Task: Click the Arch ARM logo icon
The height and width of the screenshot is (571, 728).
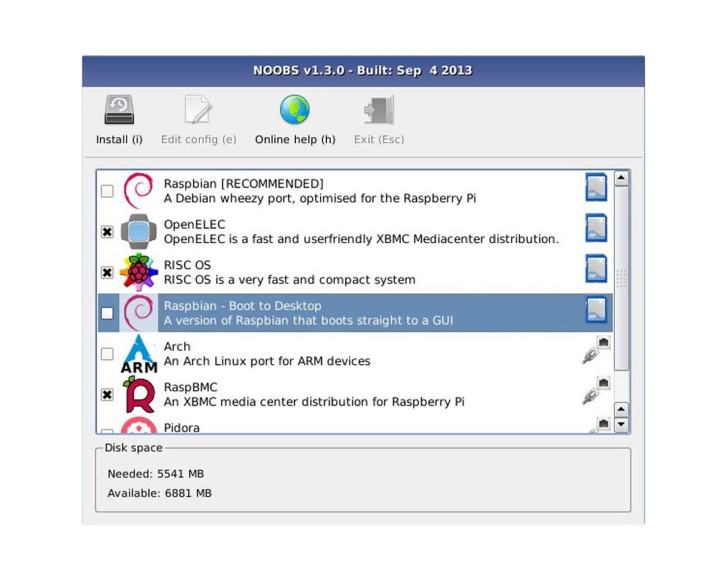Action: coord(138,354)
